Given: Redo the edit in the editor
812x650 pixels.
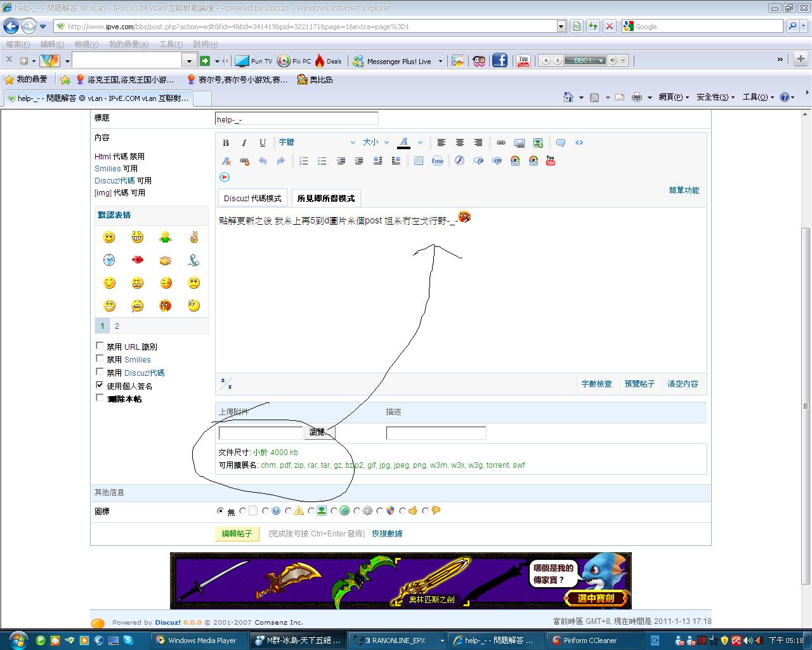Looking at the screenshot, I should pos(280,161).
